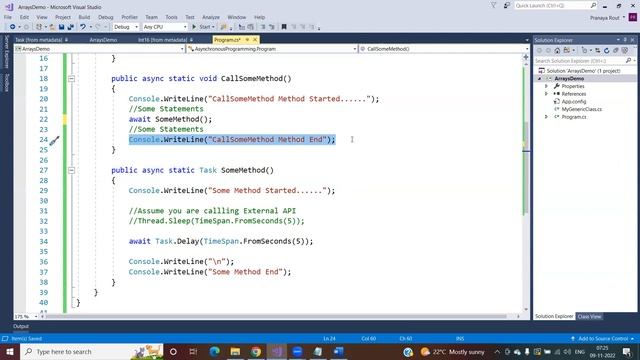
Task: Click the Quick Launch search magnifier
Action: [x=593, y=5]
